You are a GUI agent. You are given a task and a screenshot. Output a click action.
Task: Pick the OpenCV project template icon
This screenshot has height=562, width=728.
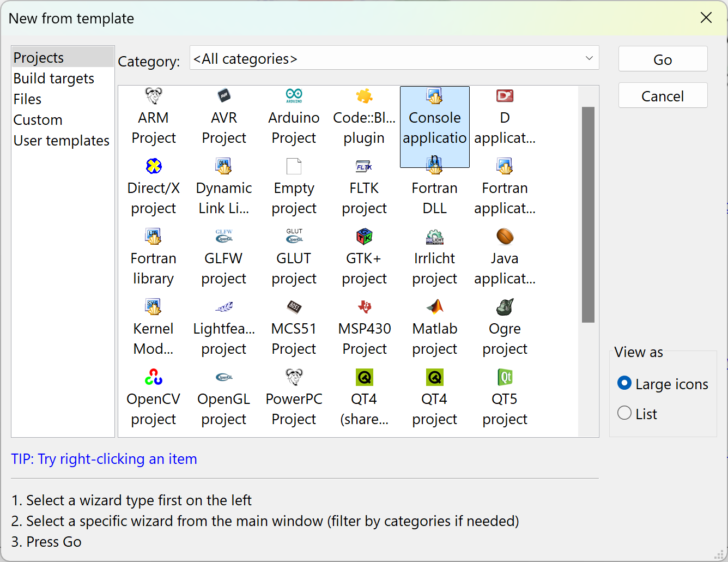153,377
